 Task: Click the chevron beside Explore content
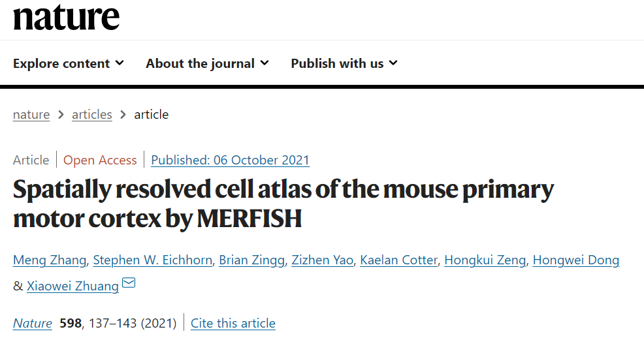120,63
